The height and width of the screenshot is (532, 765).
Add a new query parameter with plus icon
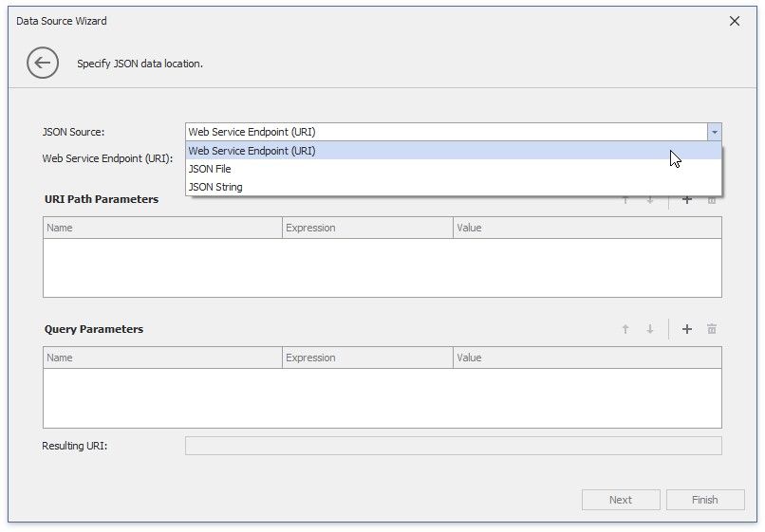click(687, 329)
